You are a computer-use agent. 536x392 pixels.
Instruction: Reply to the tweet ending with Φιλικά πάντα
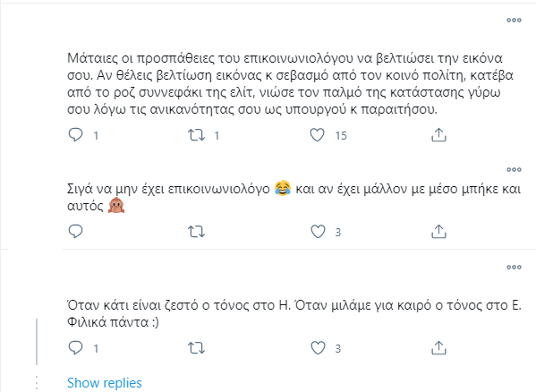(75, 348)
